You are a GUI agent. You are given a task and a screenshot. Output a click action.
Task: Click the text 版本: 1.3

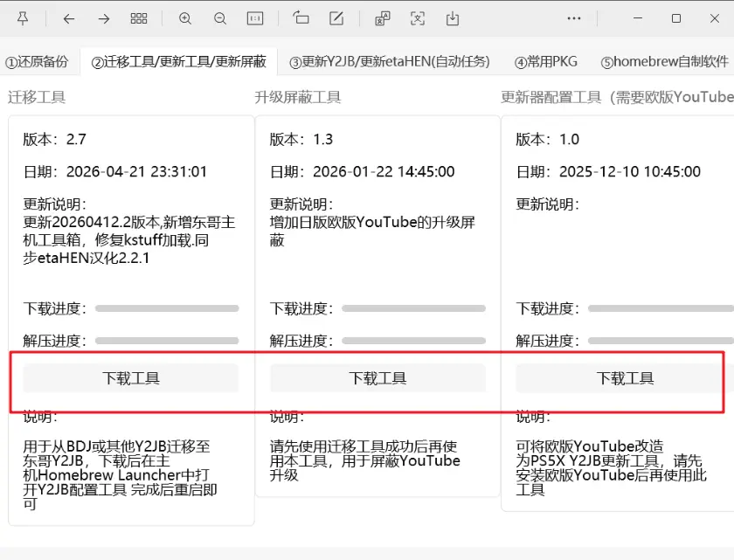click(x=301, y=140)
